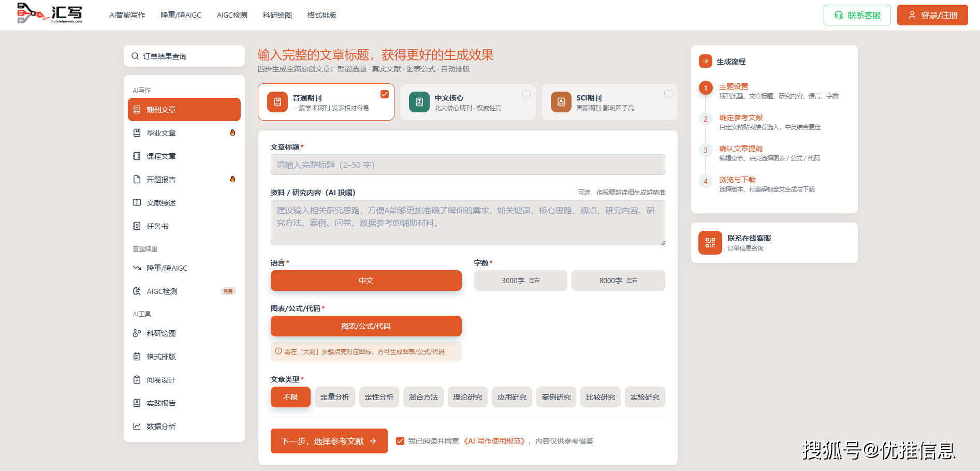
Task: Click the 生成流程 arrow icon
Action: [705, 61]
